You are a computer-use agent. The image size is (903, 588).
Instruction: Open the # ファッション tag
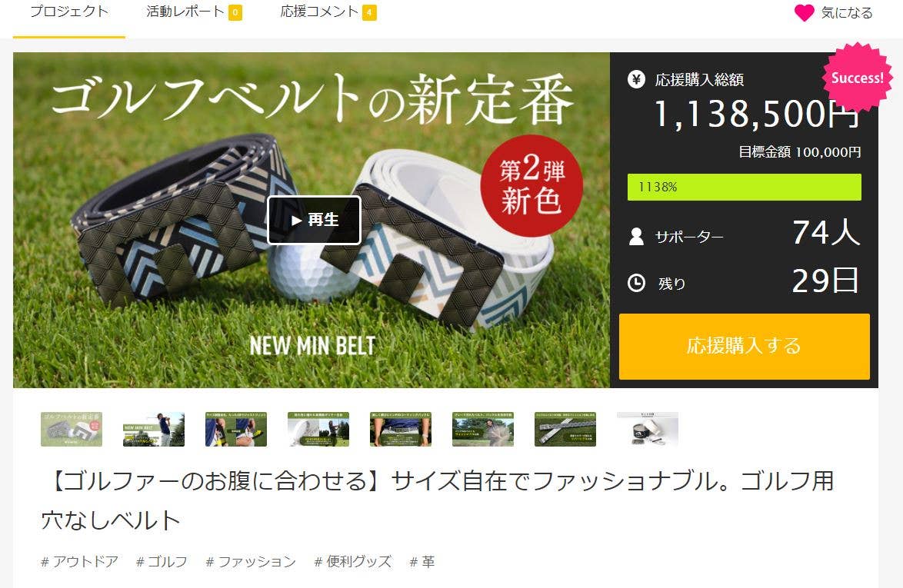251,562
